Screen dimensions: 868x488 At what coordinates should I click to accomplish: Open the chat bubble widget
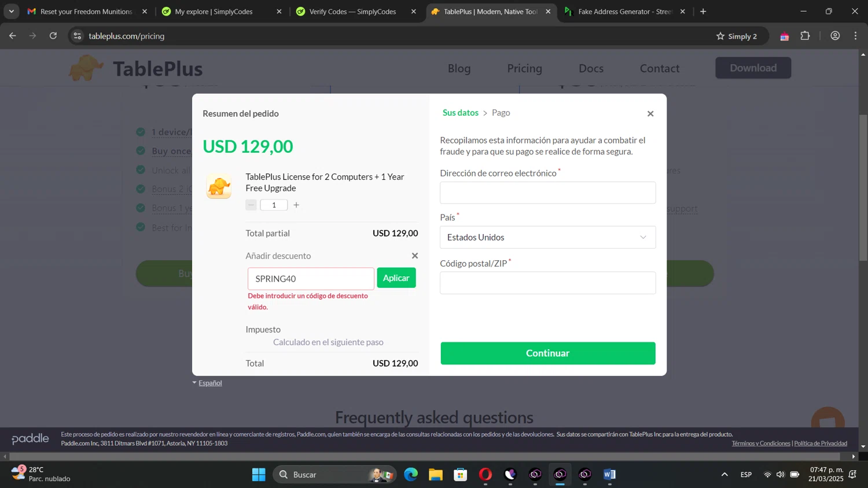click(827, 419)
